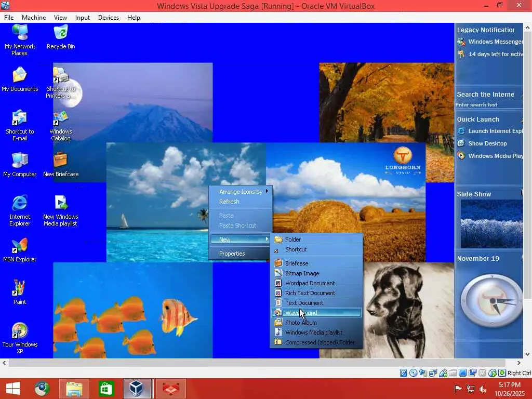Click the 14 days left activation notice
532x399 pixels.
(490, 54)
